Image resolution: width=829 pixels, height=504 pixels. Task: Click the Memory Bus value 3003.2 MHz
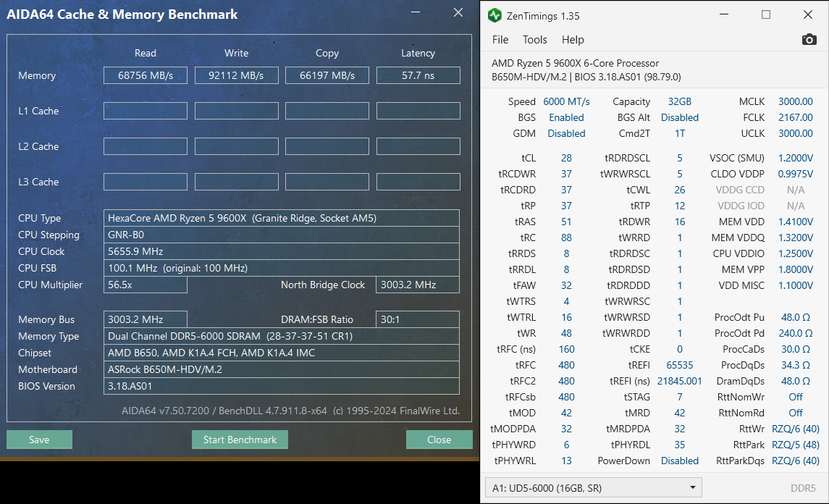tap(146, 319)
